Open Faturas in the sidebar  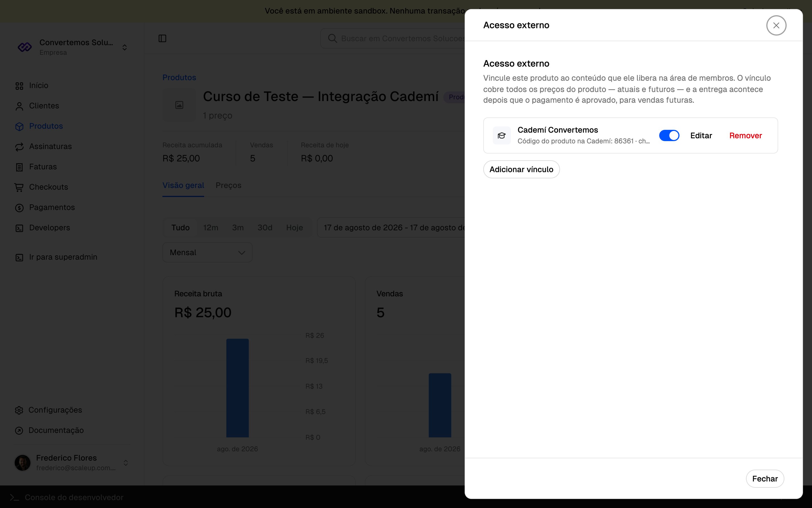(43, 167)
